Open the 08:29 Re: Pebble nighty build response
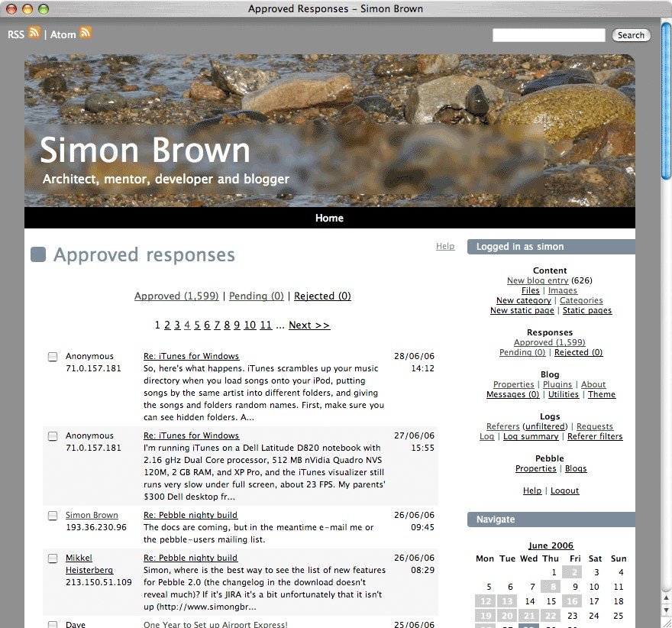 pos(190,558)
